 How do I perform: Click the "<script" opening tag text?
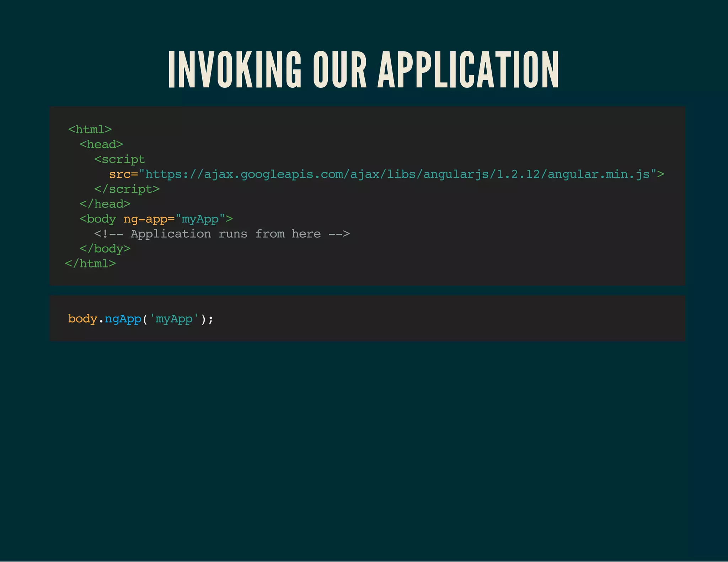coord(119,160)
